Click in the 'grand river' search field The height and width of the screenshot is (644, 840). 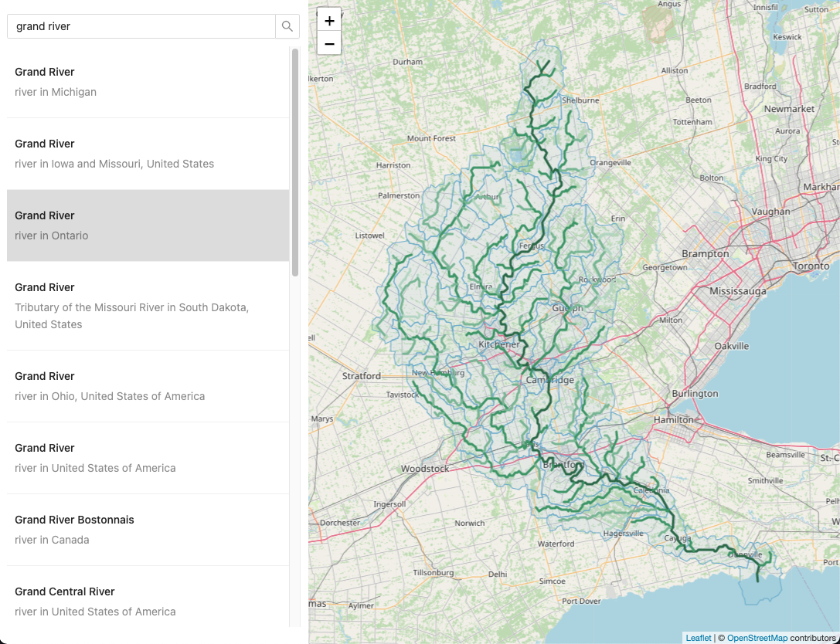[141, 26]
